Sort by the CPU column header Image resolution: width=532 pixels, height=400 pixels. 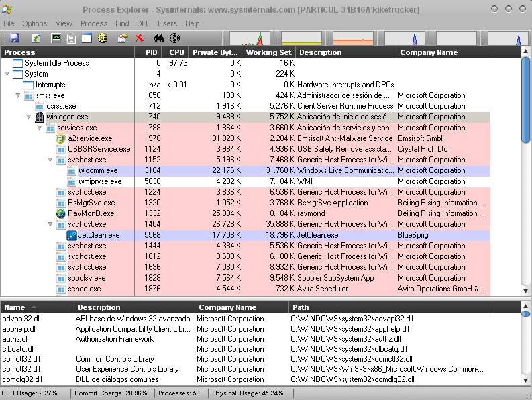[x=175, y=52]
